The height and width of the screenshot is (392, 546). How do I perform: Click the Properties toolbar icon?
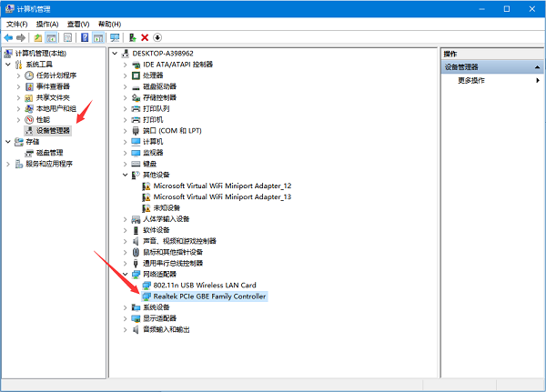[68, 37]
